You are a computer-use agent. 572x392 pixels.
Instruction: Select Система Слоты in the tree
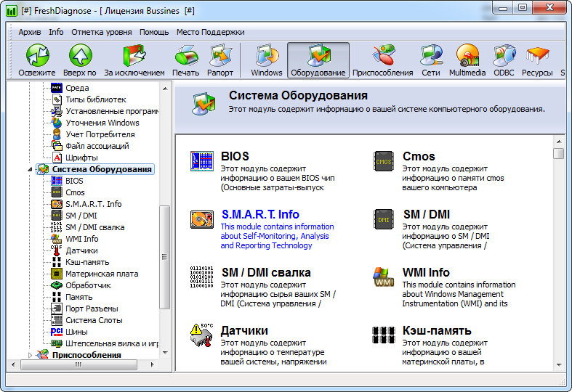coord(94,321)
